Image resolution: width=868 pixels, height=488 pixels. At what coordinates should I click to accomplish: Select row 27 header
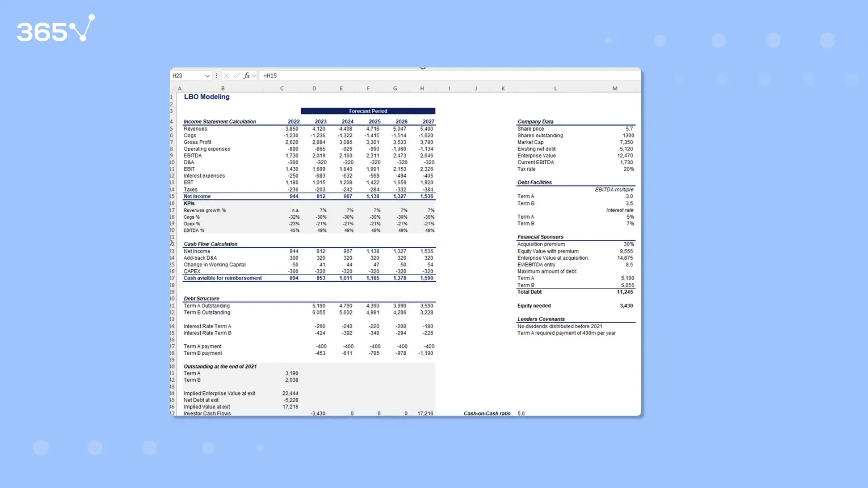(x=172, y=278)
